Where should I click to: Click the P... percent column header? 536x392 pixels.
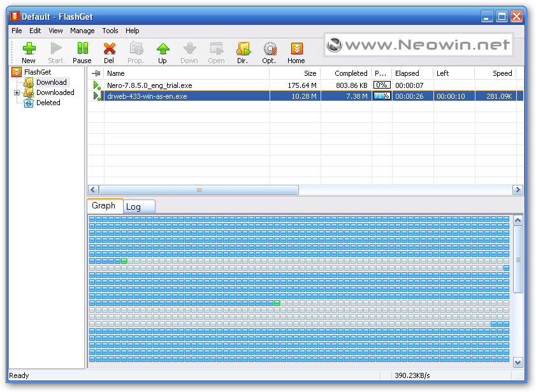[x=382, y=73]
